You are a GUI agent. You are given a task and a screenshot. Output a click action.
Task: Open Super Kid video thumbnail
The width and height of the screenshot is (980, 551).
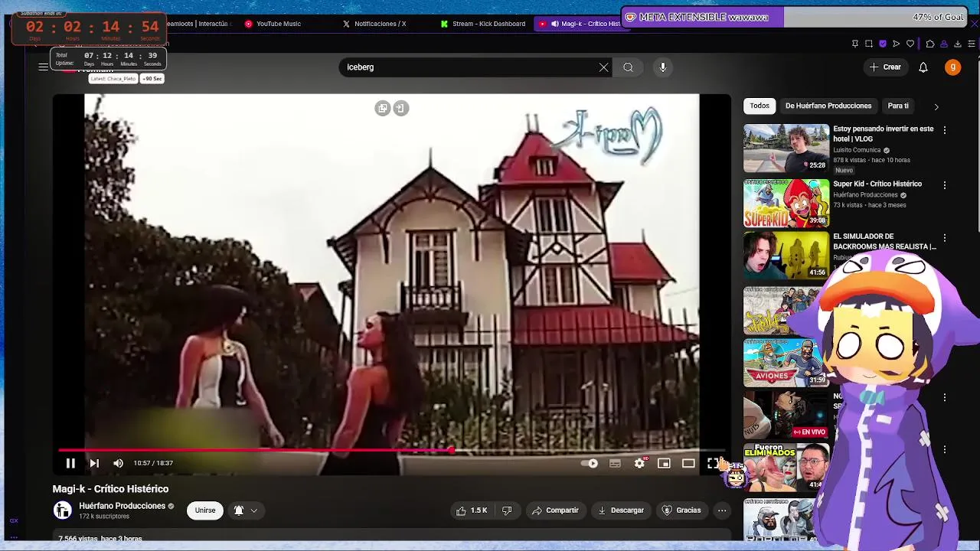pos(786,204)
